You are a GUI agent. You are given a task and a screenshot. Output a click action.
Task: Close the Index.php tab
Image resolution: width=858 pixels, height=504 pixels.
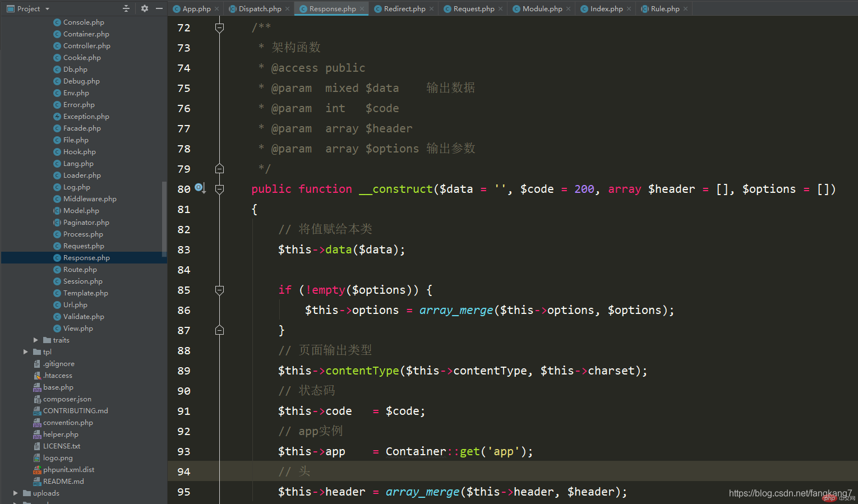(629, 9)
